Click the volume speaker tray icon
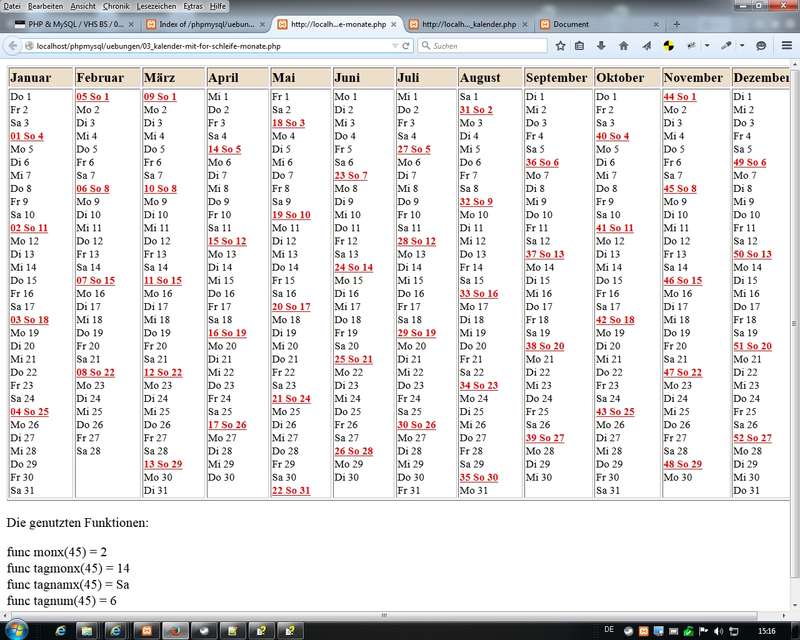This screenshot has width=800, height=640. [x=718, y=631]
